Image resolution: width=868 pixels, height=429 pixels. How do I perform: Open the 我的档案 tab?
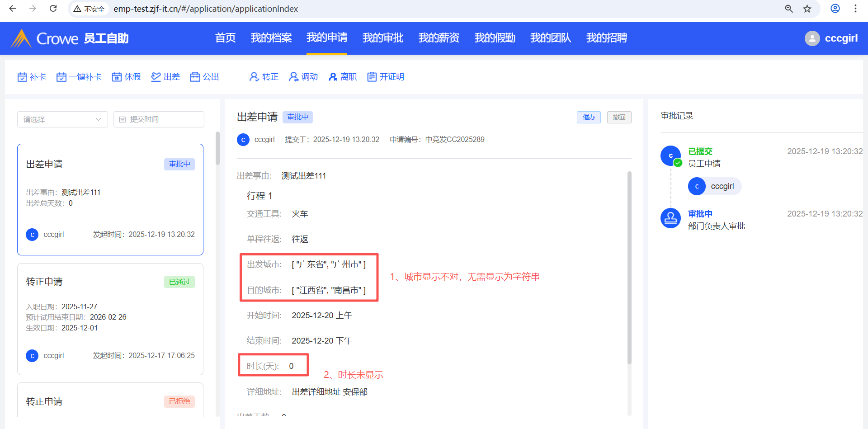pyautogui.click(x=271, y=38)
